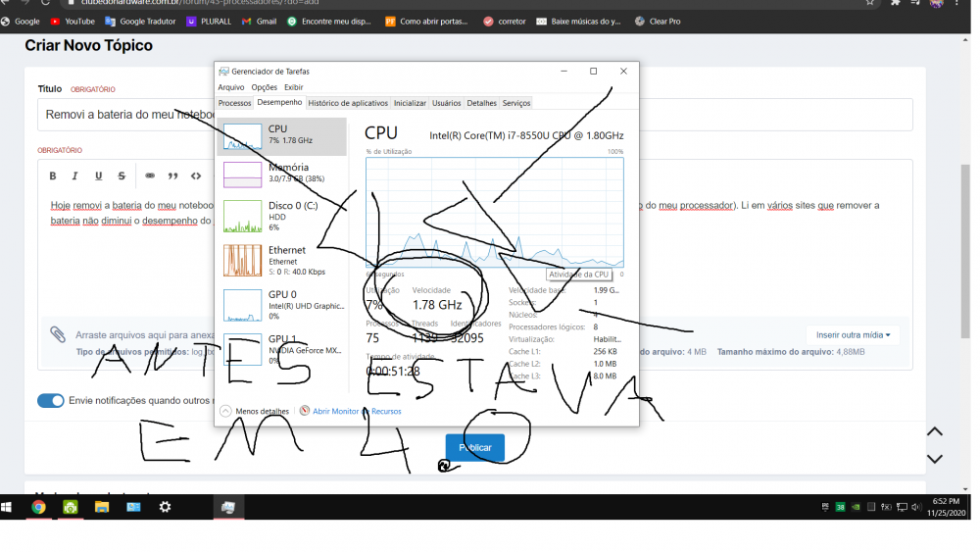Select the Memória performance graph in the sidebar
Viewport: 980px width, 552px height.
[x=282, y=174]
